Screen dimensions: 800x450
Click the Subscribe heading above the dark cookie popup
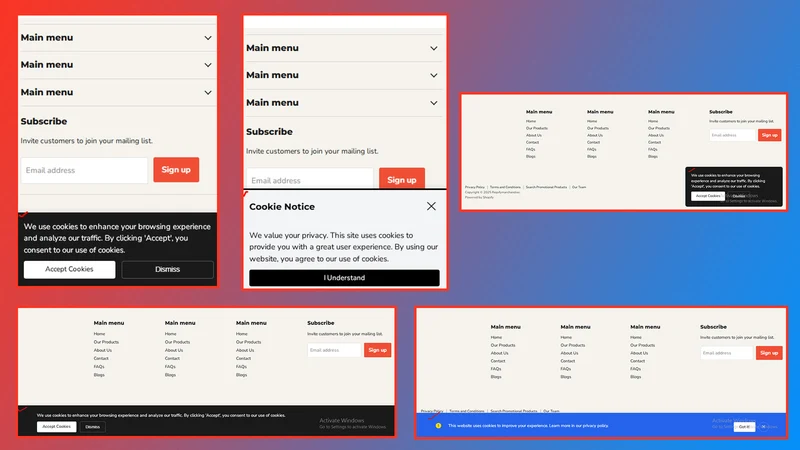click(x=720, y=112)
